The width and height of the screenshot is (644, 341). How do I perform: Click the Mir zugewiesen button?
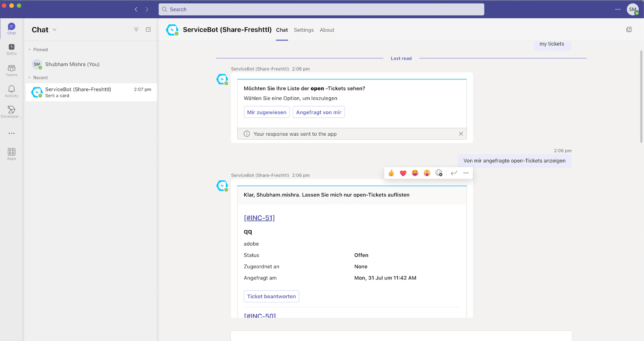click(267, 112)
